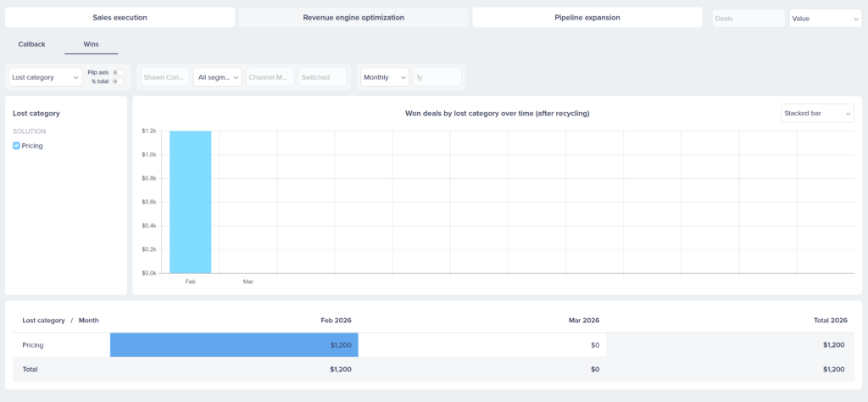
Task: Go to Revenue engine optimization
Action: pos(353,18)
